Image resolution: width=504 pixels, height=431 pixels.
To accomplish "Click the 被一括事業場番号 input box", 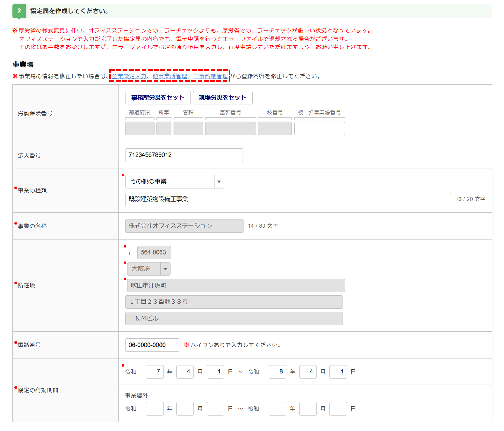I will tap(319, 129).
